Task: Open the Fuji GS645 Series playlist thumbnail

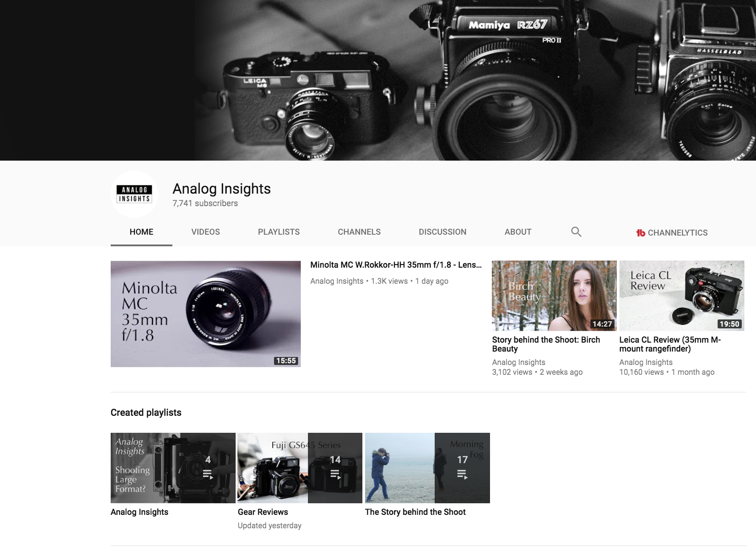Action: pyautogui.click(x=300, y=468)
